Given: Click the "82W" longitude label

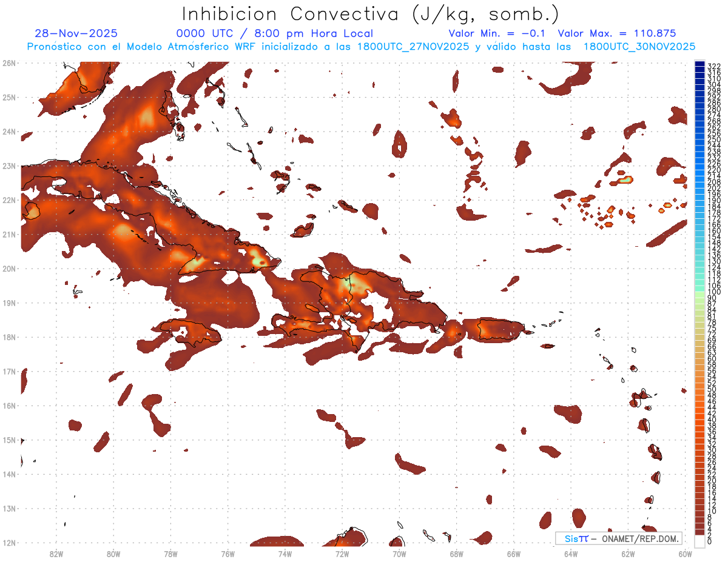Looking at the screenshot, I should (56, 553).
